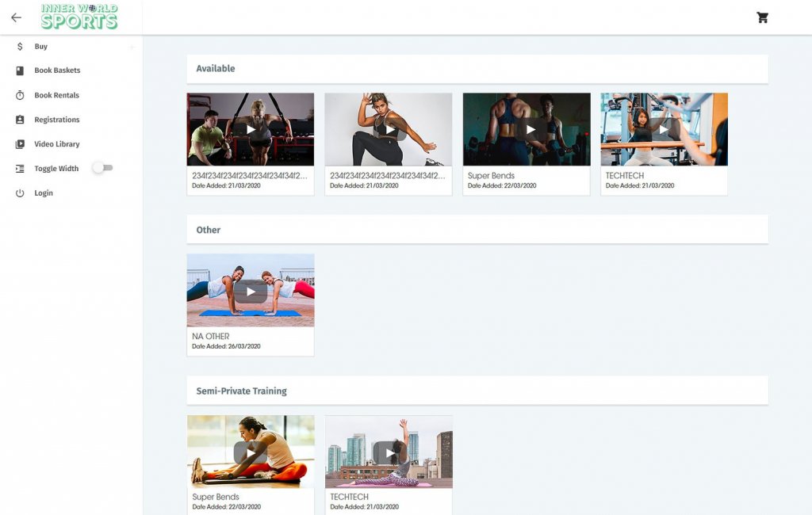Click the Other section header
This screenshot has width=812, height=515.
point(208,229)
